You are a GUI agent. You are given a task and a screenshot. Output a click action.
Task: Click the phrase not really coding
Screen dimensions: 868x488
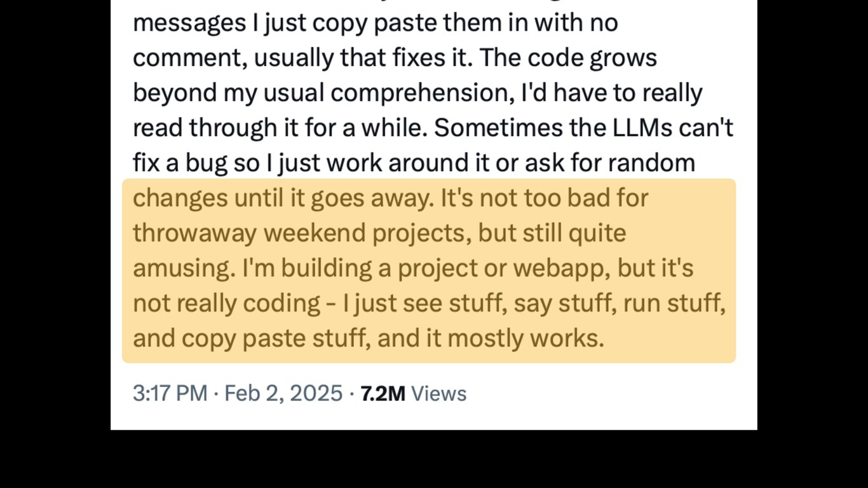[x=226, y=303]
